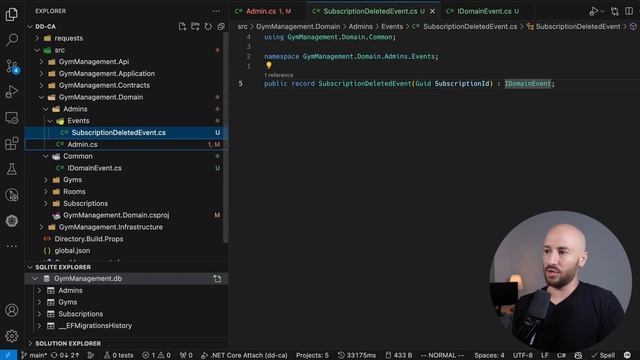This screenshot has width=640, height=360.
Task: Open Explorer views and more actions menu
Action: (x=216, y=11)
